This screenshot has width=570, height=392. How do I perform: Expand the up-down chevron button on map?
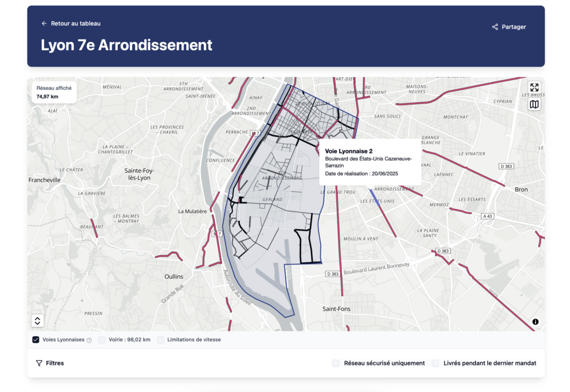click(x=37, y=321)
